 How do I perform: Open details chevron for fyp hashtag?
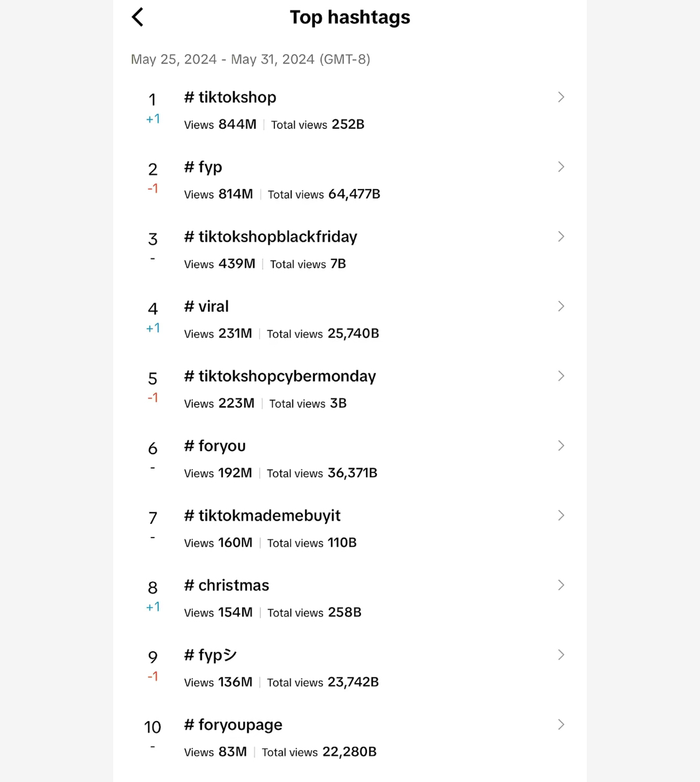point(561,167)
